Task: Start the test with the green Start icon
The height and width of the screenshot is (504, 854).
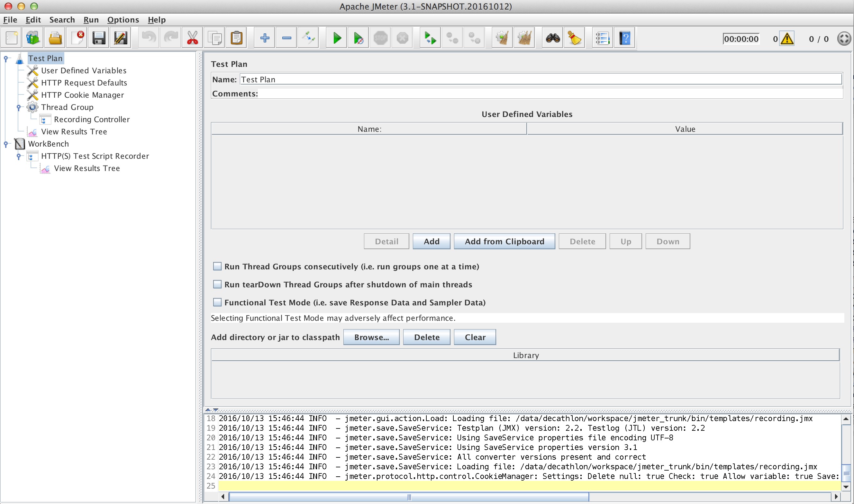Action: pos(336,38)
